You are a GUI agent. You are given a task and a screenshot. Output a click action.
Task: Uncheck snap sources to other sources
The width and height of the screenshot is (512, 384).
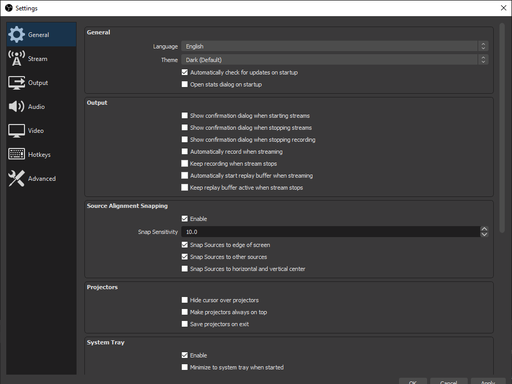185,257
